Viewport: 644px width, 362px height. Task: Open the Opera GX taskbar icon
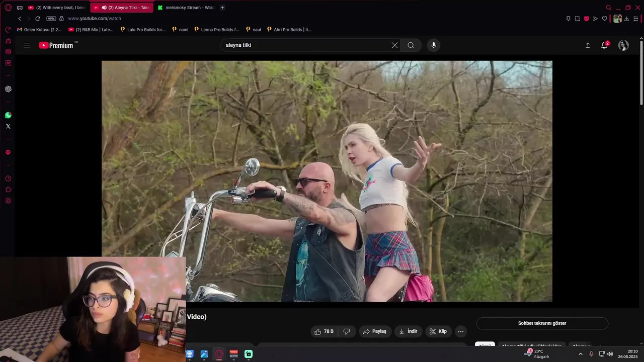point(219,354)
